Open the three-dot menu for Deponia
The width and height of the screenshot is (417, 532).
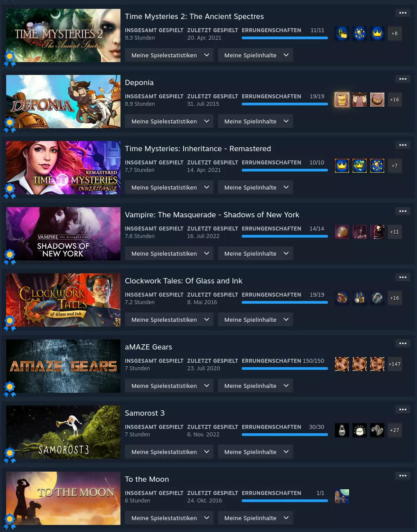coord(402,79)
